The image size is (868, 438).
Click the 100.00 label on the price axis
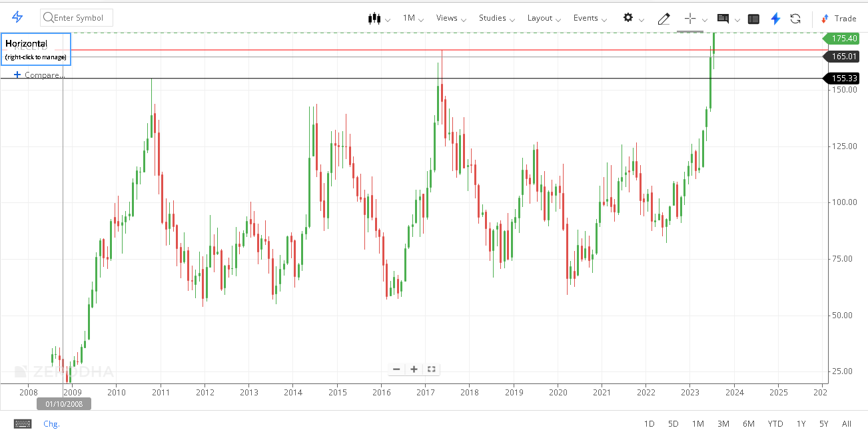click(x=843, y=202)
